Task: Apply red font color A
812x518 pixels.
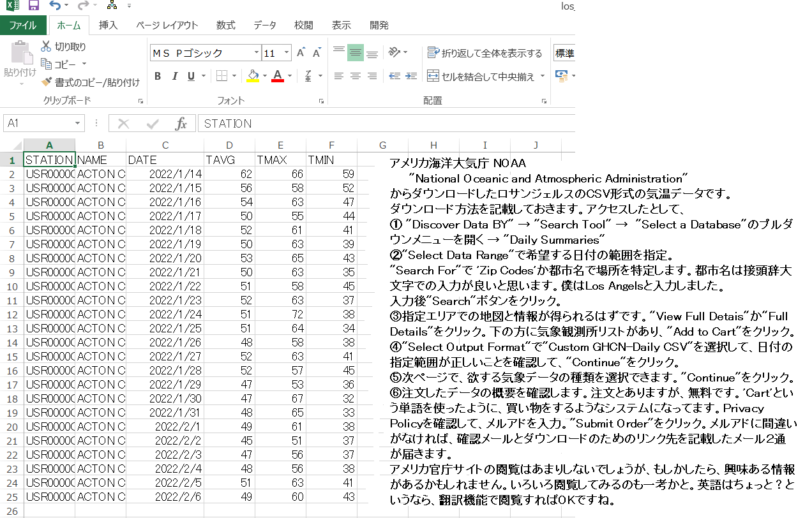Action: (278, 77)
